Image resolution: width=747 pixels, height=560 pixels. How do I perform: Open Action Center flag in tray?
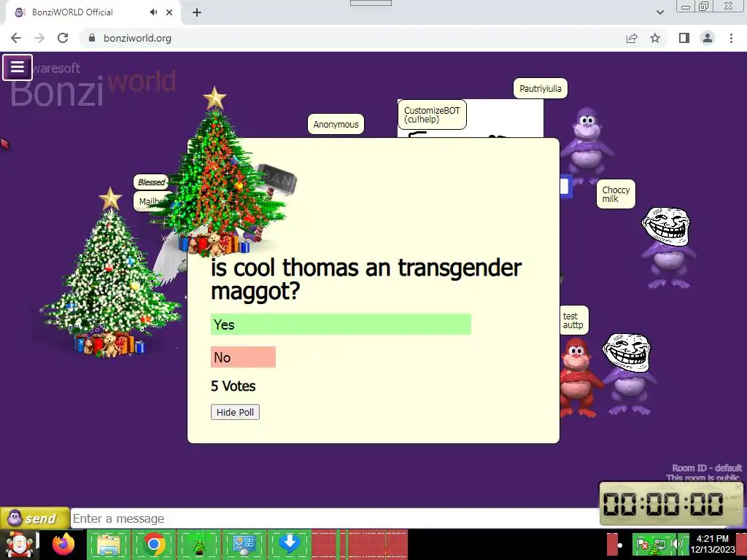[x=643, y=544]
